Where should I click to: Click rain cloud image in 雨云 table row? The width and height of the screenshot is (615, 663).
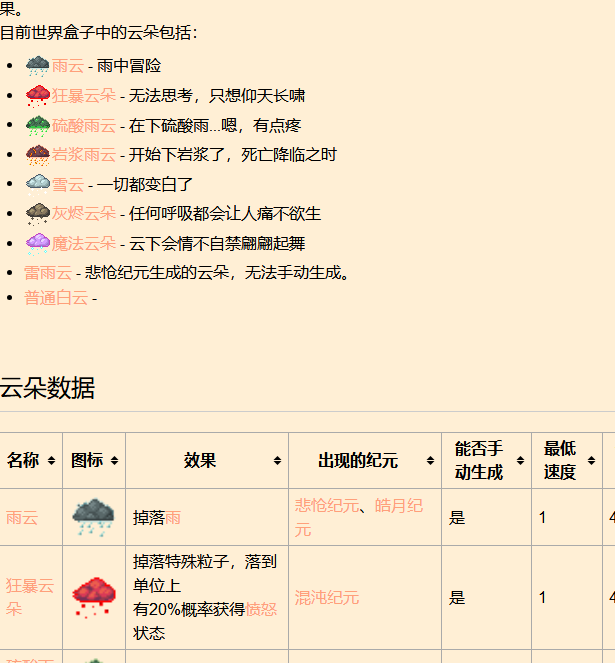[93, 517]
